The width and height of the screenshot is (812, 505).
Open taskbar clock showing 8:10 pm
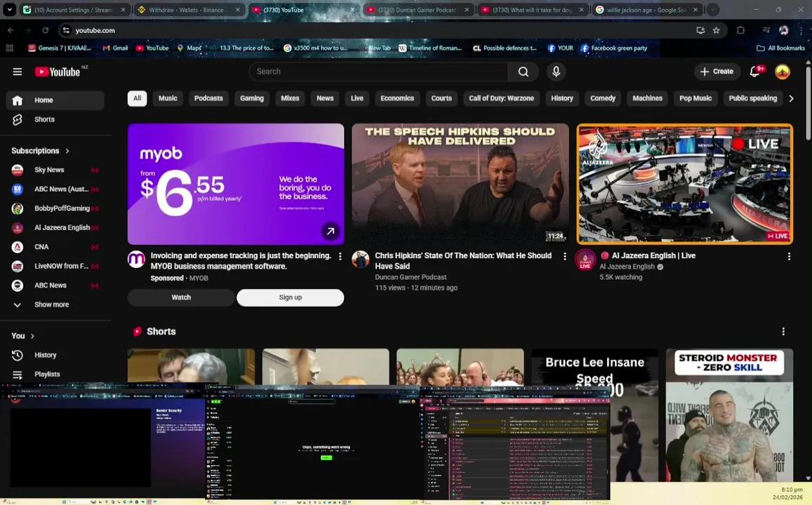coord(787,494)
